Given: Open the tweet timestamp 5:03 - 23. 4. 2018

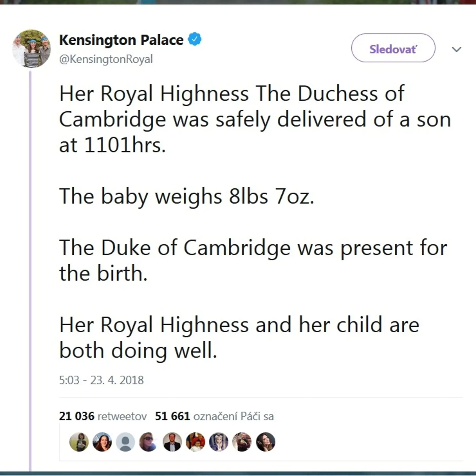Looking at the screenshot, I should (101, 380).
